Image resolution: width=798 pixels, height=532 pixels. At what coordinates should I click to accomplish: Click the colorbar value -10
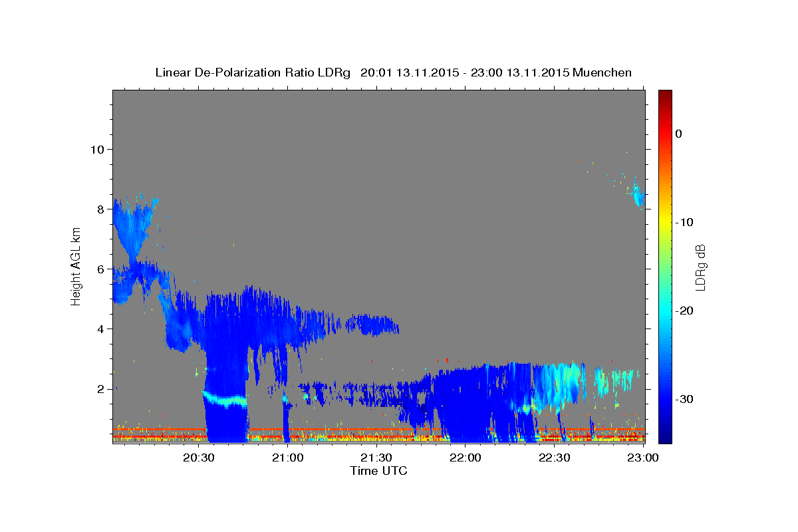(x=684, y=222)
